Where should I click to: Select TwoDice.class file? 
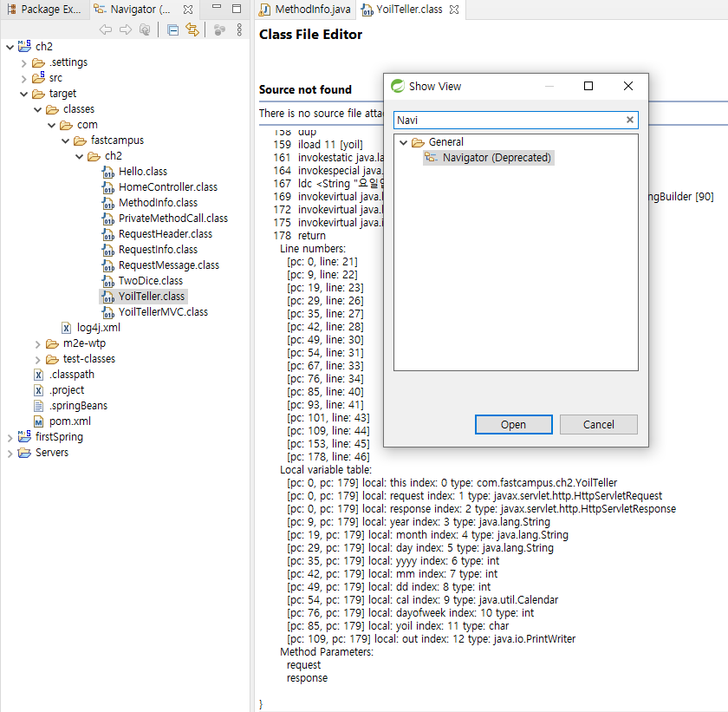[x=151, y=281]
